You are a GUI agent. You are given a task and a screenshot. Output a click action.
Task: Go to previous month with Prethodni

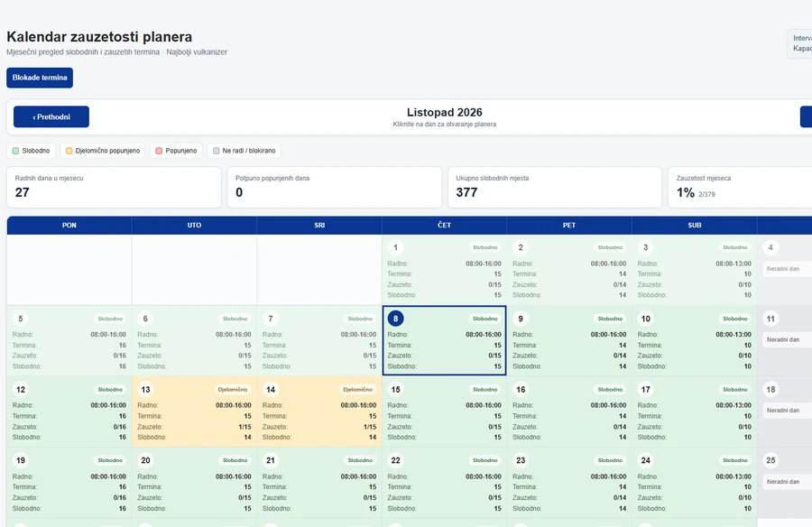[51, 116]
